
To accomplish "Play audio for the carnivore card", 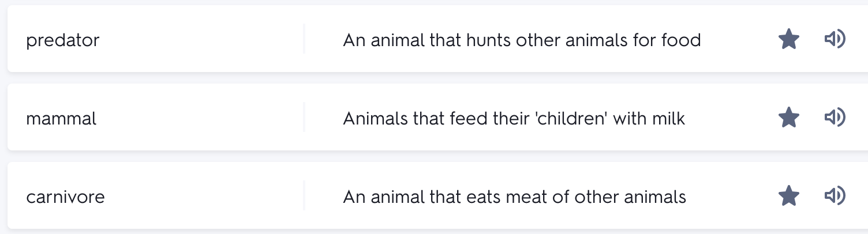I will [x=835, y=196].
